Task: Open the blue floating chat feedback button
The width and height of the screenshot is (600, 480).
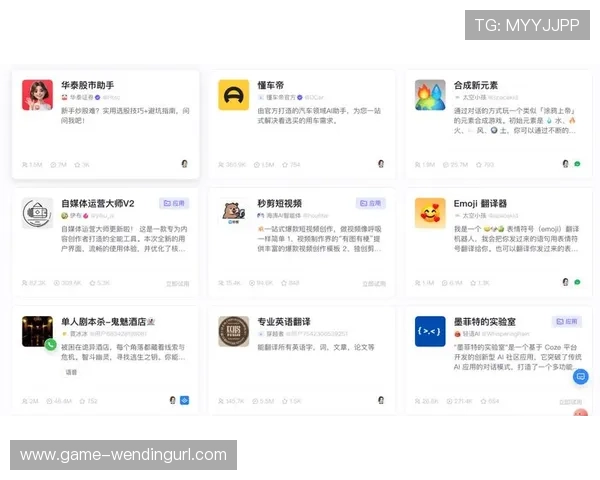Action: 580,377
